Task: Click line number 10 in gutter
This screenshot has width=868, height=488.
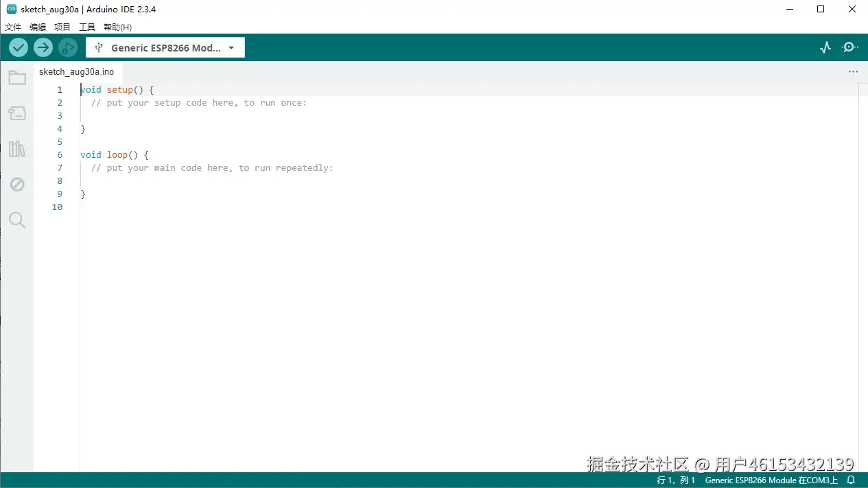Action: click(57, 207)
